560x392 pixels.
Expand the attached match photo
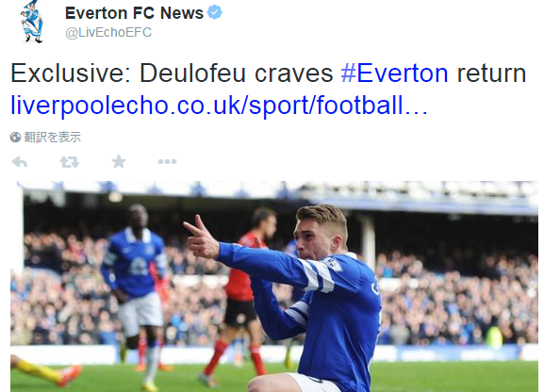tap(274, 286)
